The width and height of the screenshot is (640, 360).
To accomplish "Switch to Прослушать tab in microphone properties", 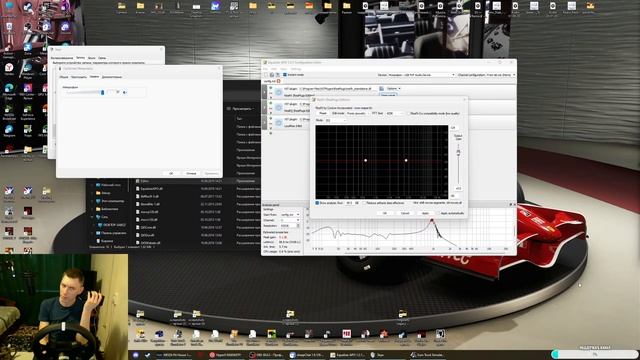I will 79,77.
